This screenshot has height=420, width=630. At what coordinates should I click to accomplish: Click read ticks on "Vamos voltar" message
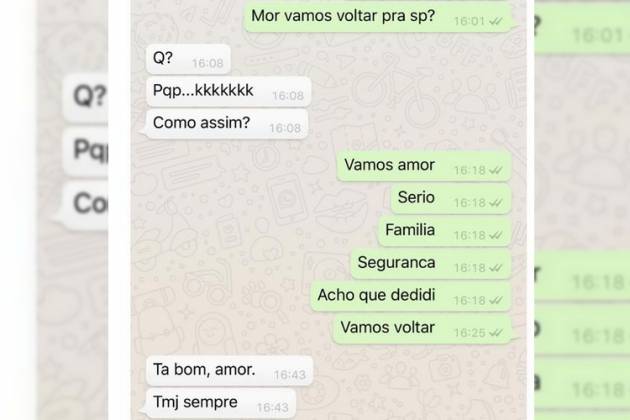[x=496, y=333]
